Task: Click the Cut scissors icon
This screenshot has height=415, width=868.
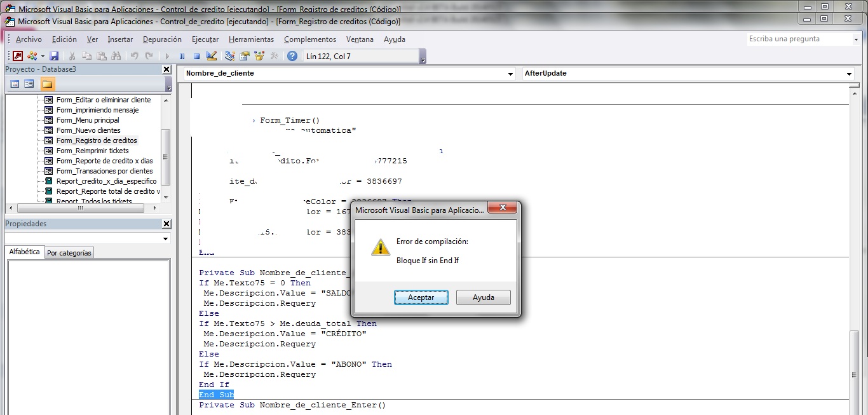Action: (72, 56)
